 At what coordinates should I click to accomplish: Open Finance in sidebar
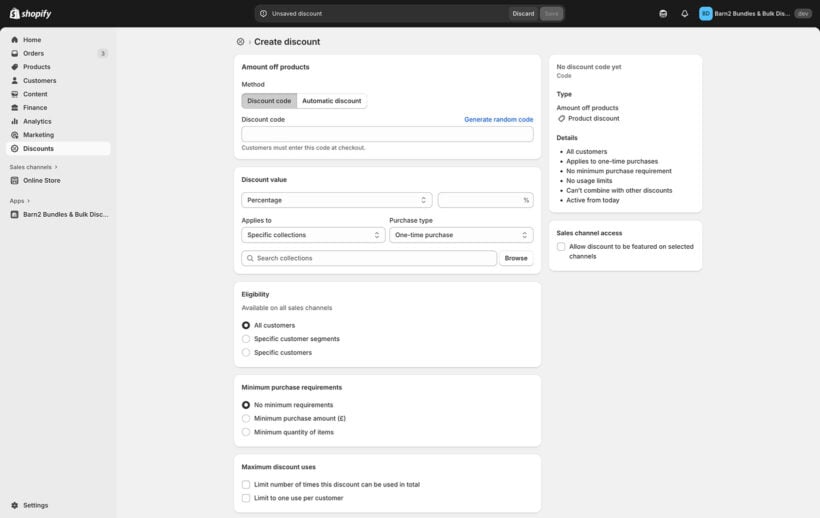click(58, 108)
